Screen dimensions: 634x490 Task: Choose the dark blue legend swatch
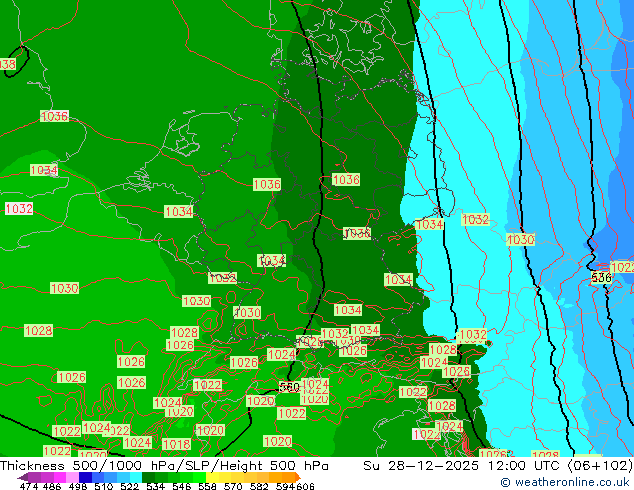point(85,477)
